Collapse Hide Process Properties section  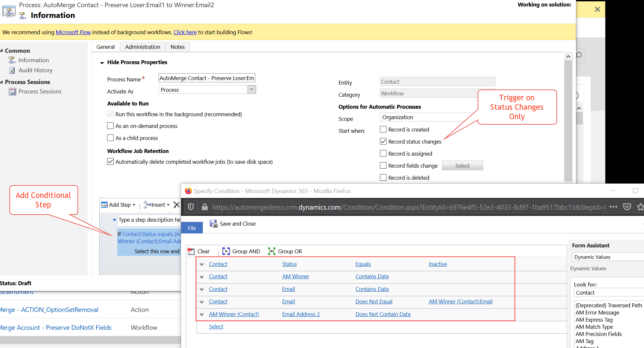pos(102,63)
